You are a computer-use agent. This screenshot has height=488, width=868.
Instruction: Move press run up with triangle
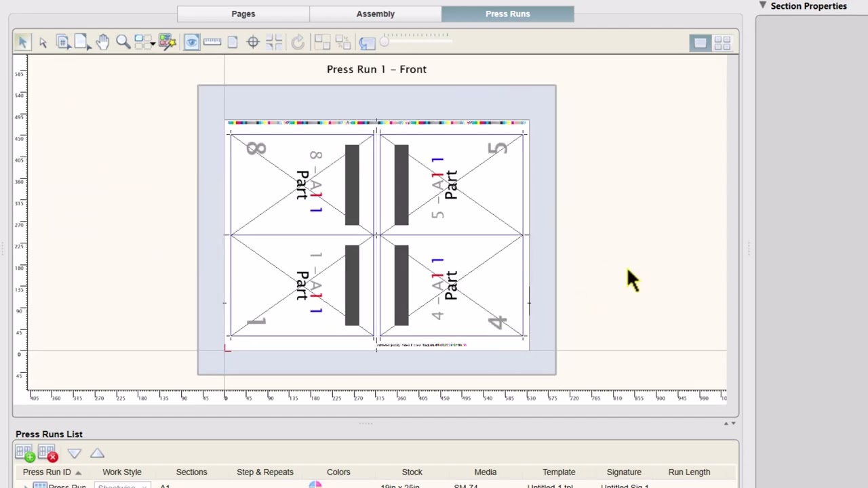point(97,453)
